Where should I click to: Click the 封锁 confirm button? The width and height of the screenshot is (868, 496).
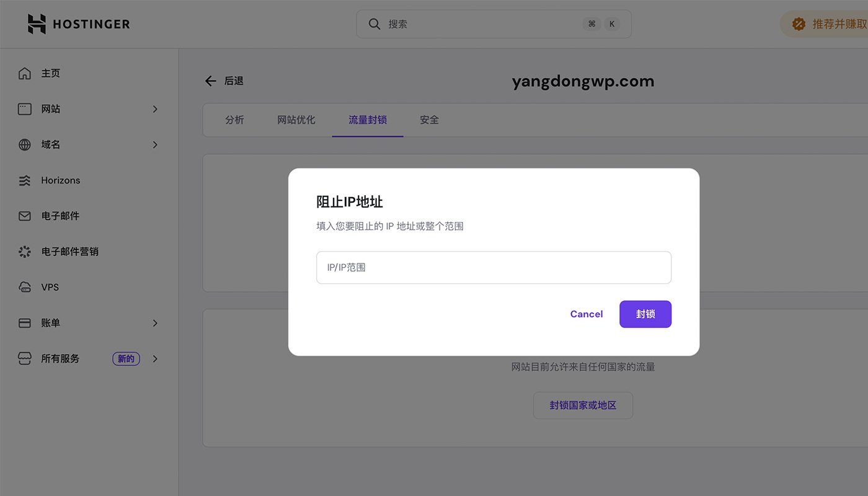click(x=645, y=314)
